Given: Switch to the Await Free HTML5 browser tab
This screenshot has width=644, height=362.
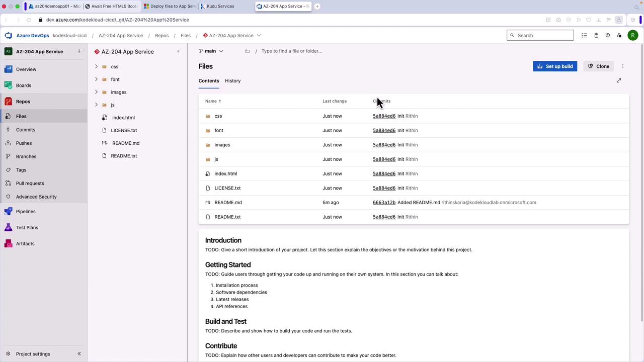Looking at the screenshot, I should tap(112, 7).
